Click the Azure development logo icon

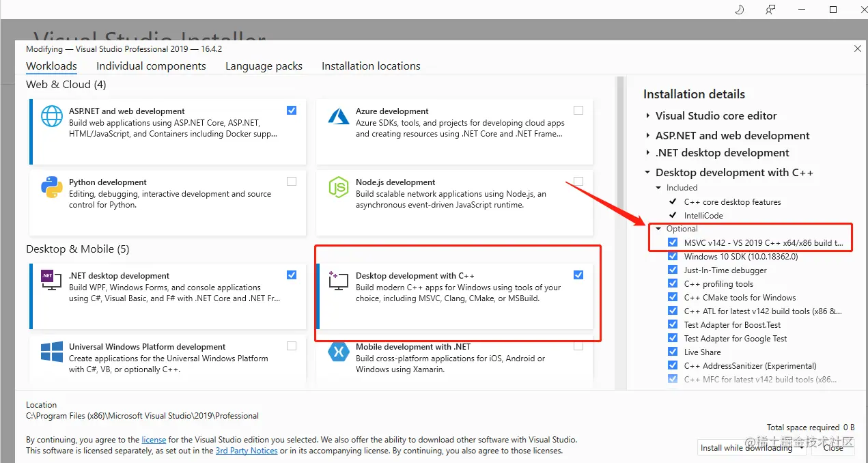coord(339,116)
